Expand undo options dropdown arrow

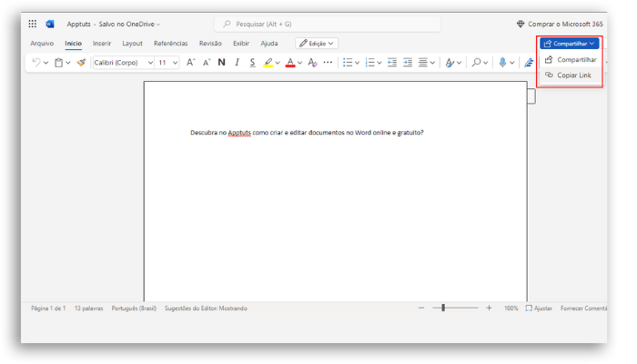[45, 63]
